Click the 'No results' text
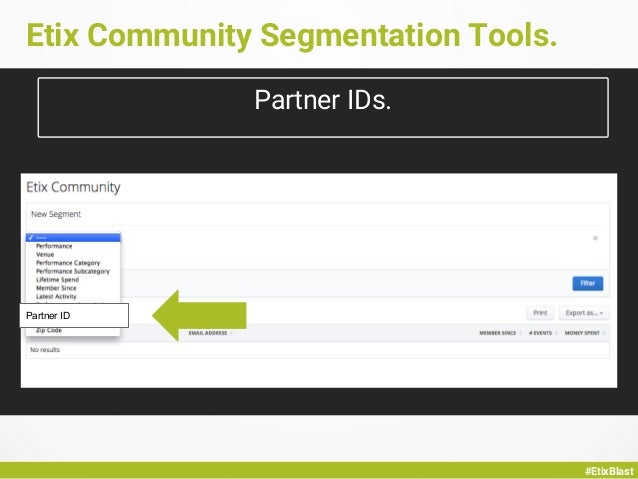Image resolution: width=638 pixels, height=479 pixels. click(x=45, y=350)
